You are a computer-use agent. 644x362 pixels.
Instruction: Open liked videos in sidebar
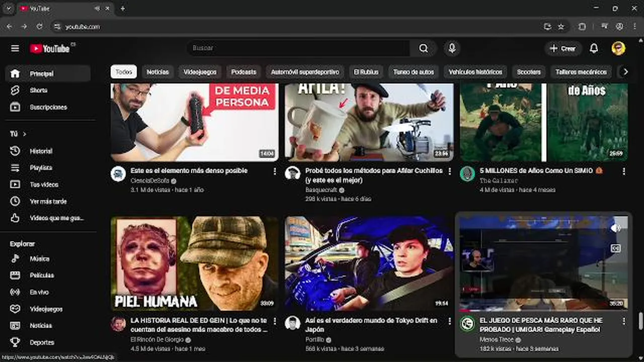point(48,218)
